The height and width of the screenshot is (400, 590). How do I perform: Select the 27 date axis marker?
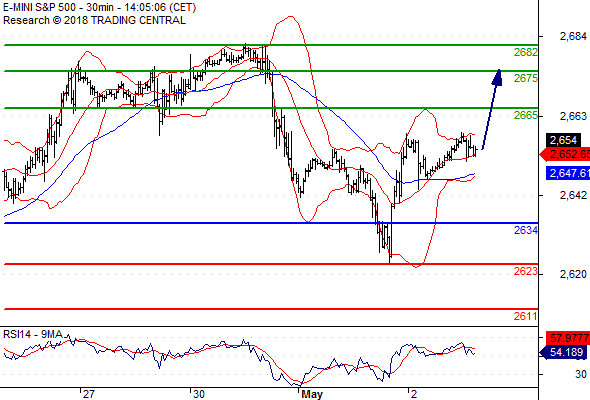tap(88, 394)
